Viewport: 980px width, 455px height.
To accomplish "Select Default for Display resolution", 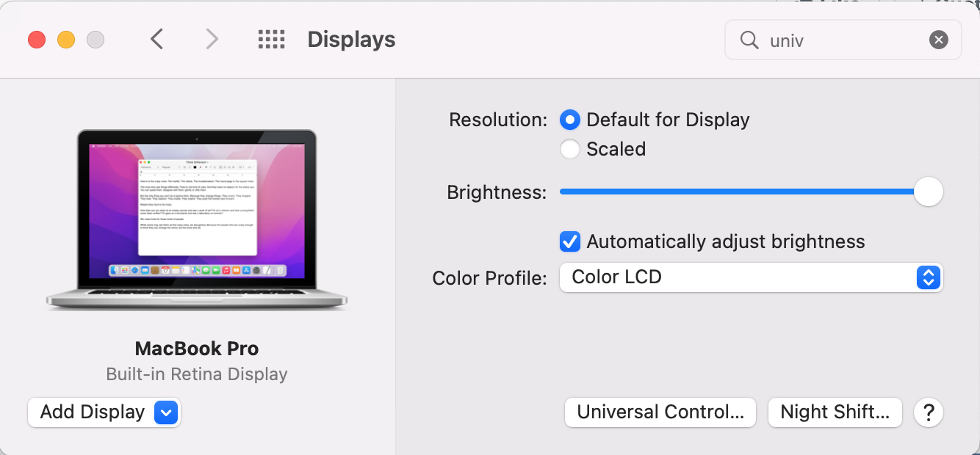I will [570, 120].
